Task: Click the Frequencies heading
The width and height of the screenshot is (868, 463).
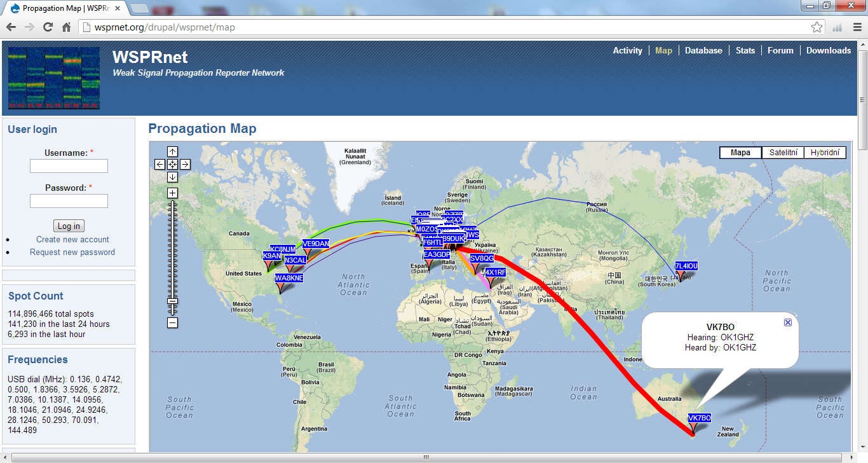Action: pos(37,359)
